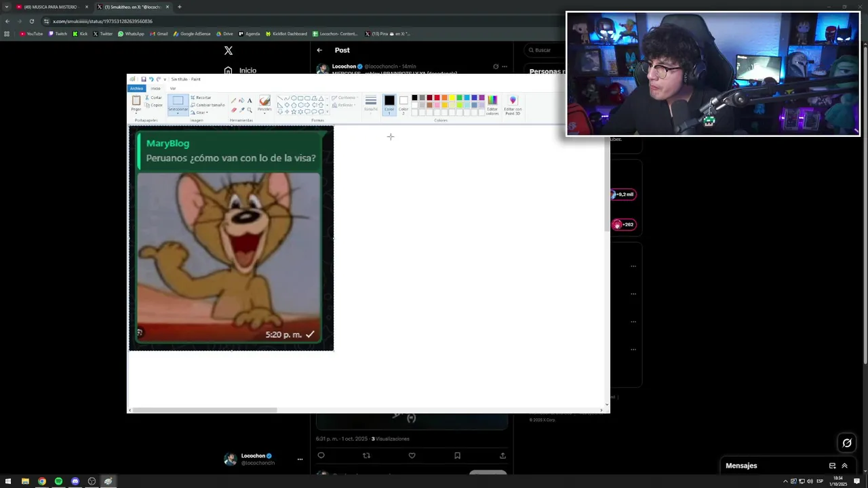Select the Smukitheo en X browser tab

pos(132,7)
